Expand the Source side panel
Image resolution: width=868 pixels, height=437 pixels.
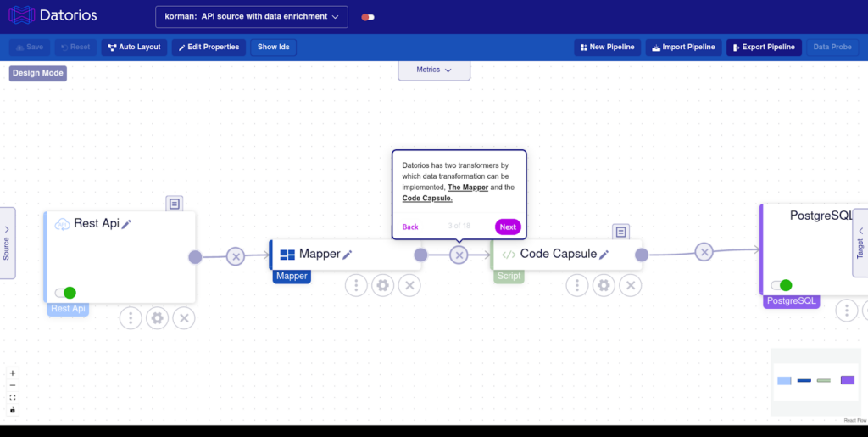(x=7, y=244)
